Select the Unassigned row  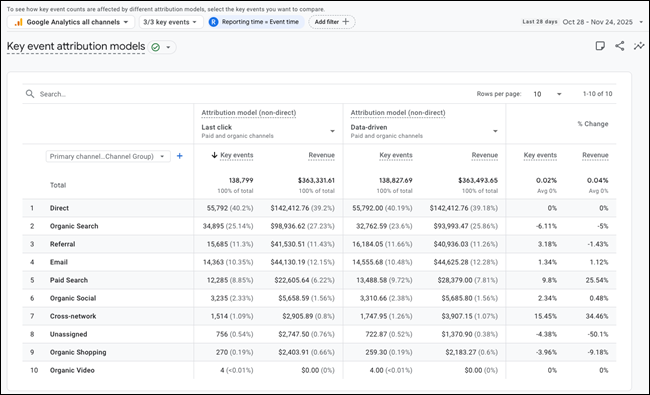[x=319, y=334]
